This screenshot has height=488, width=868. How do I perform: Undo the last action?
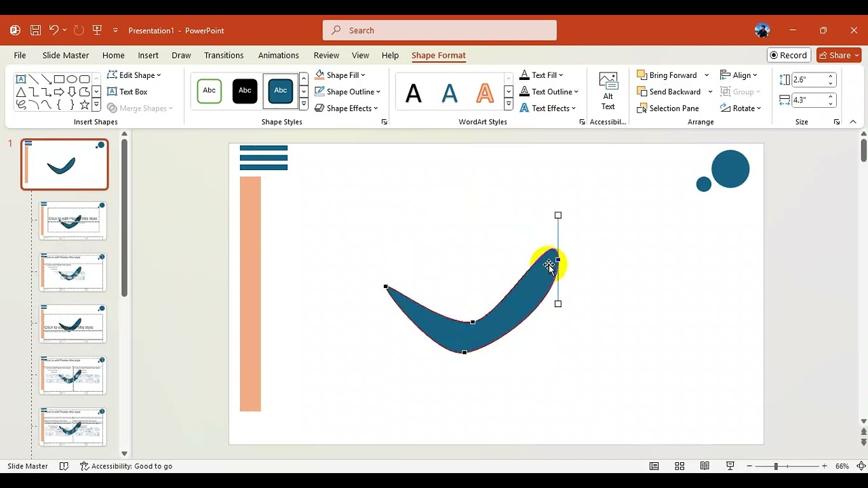[54, 30]
